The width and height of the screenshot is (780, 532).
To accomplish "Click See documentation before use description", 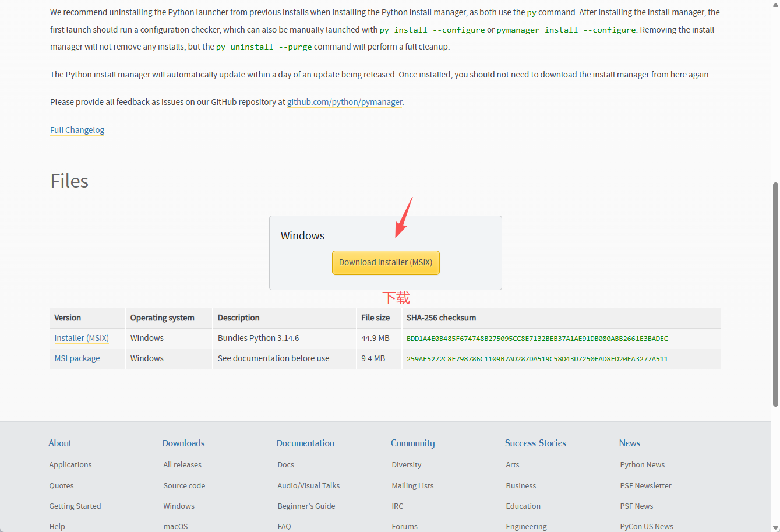I will click(x=273, y=358).
